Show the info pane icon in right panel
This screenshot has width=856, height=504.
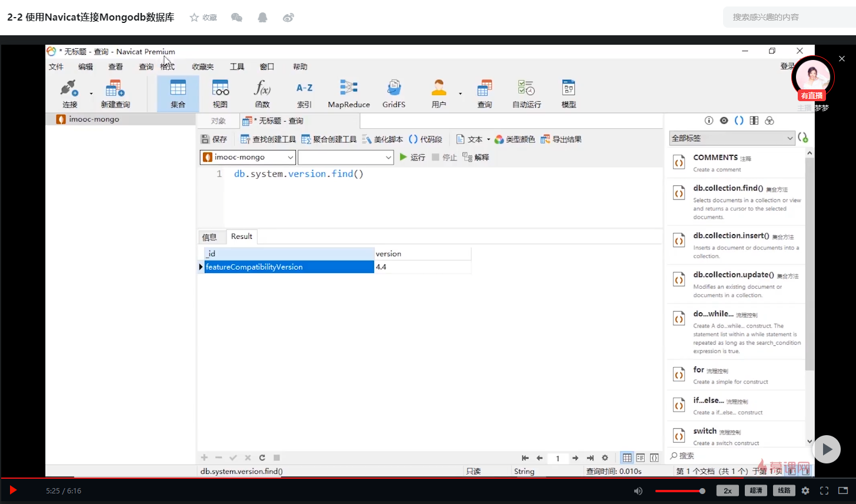point(709,121)
